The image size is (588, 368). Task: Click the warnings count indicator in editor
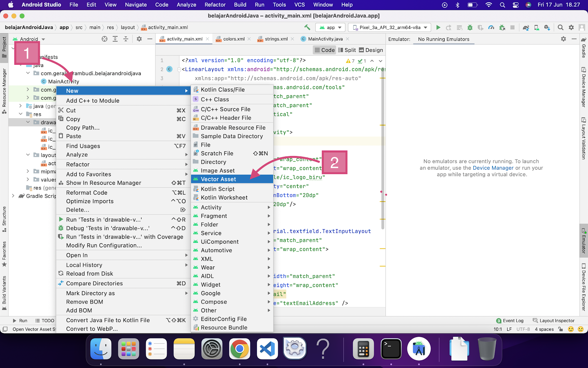point(350,61)
